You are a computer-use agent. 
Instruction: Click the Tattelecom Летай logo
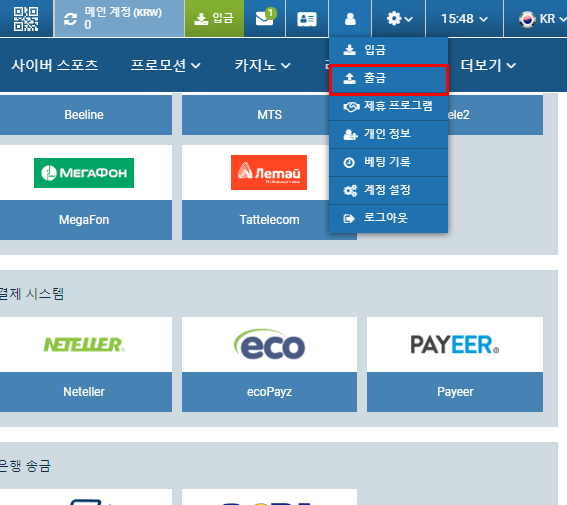click(x=269, y=172)
